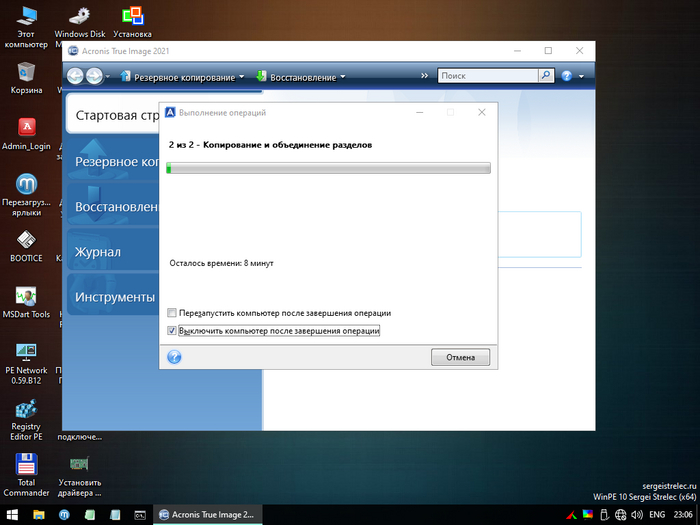Click colorful display tray icon

click(588, 515)
